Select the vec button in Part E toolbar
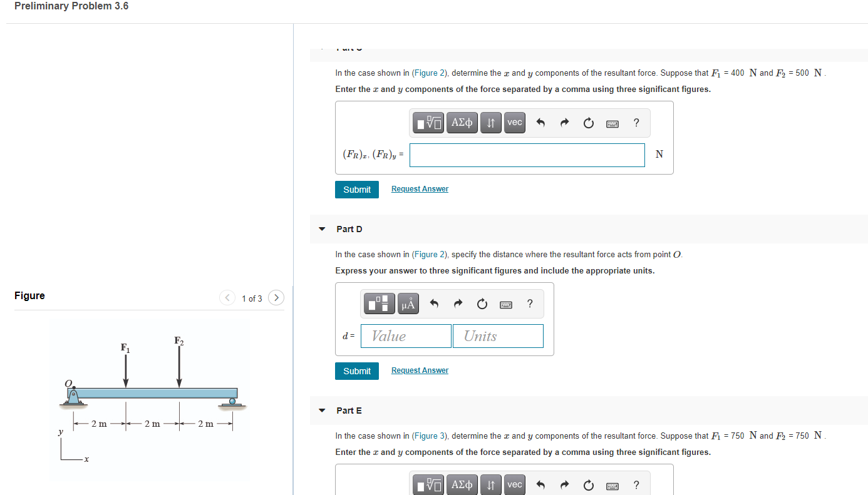 [515, 485]
